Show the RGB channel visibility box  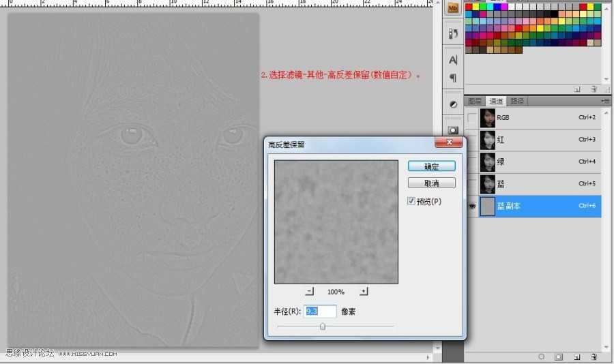tap(472, 118)
